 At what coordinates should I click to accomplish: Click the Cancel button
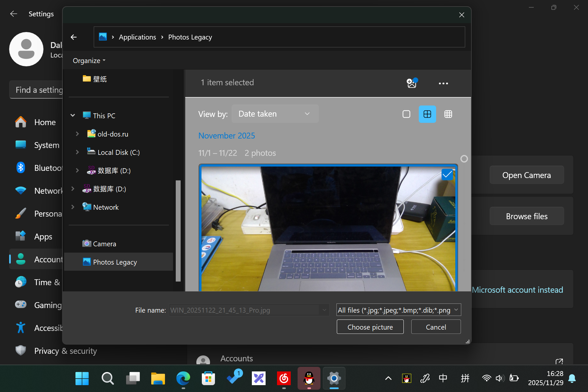(x=436, y=327)
